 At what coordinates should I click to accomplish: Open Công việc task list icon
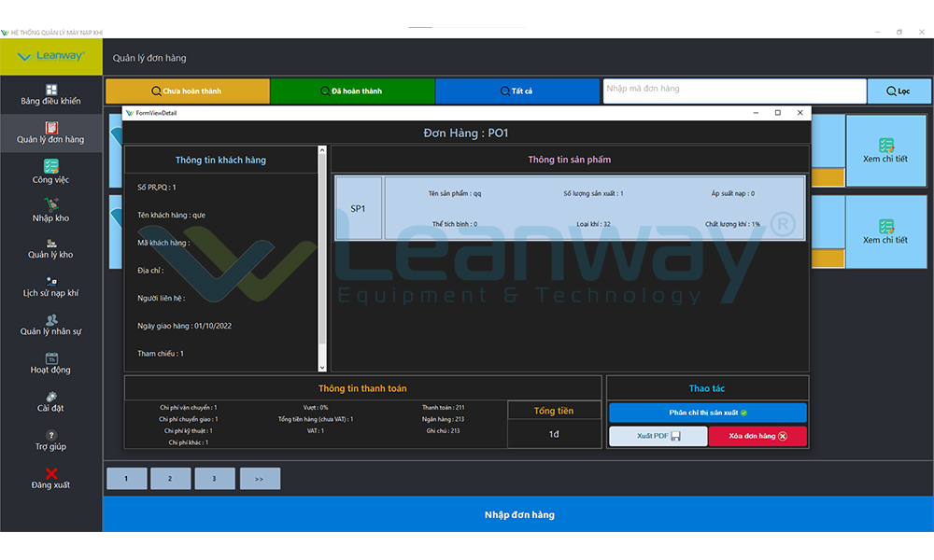pos(51,166)
